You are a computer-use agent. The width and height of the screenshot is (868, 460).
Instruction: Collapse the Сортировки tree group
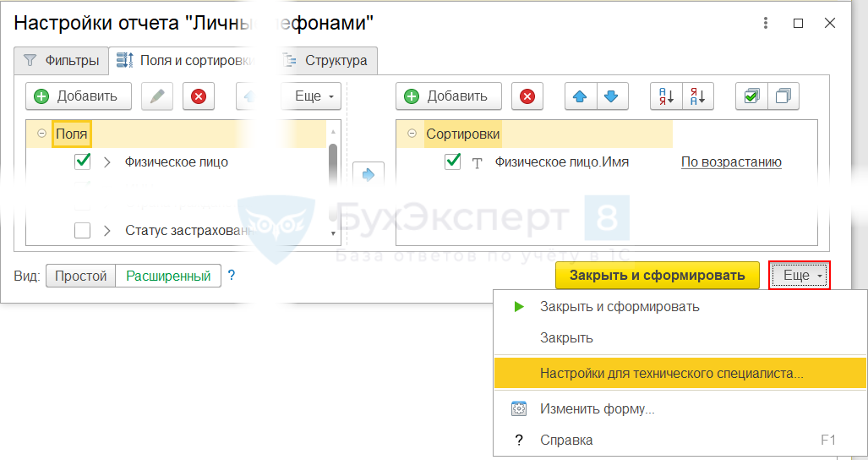point(412,134)
